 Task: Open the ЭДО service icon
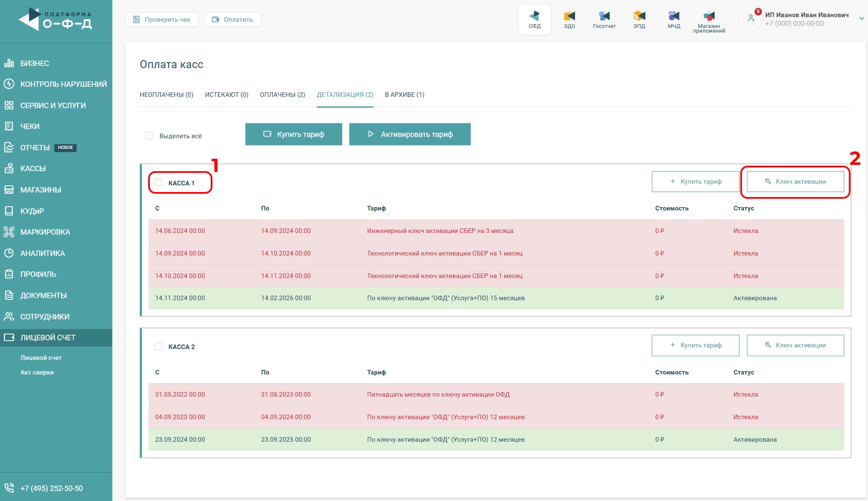tap(569, 20)
